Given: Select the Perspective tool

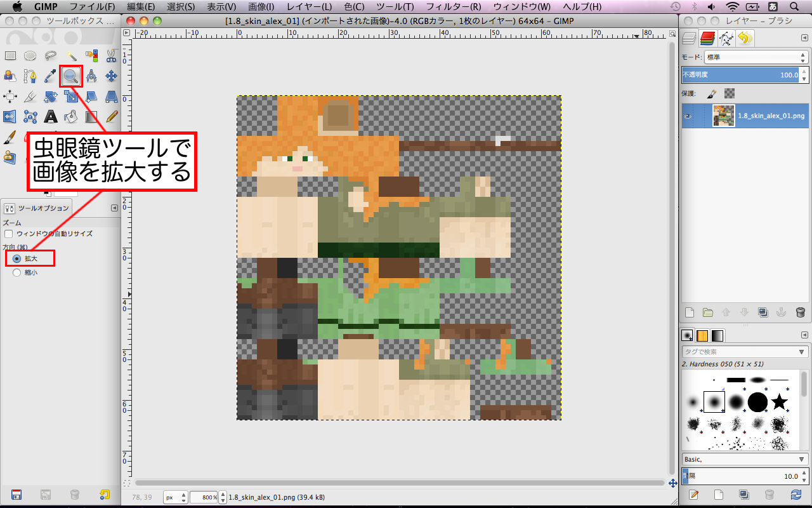Looking at the screenshot, I should (112, 97).
